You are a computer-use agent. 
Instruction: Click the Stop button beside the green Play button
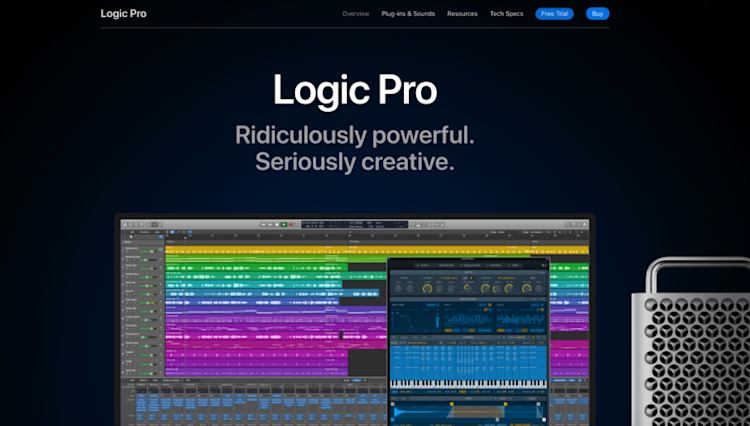[277, 225]
